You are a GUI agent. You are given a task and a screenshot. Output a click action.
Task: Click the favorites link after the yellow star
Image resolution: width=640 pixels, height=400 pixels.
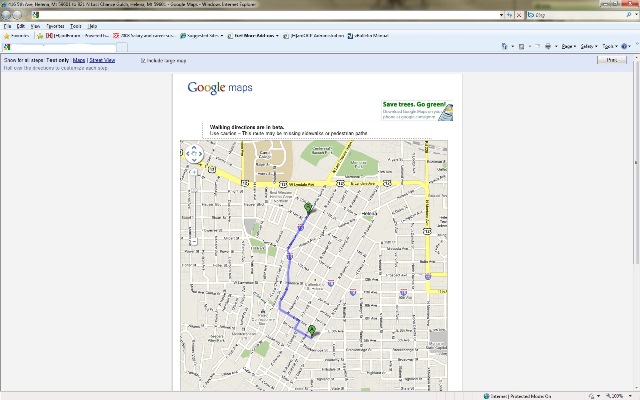[x=77, y=36]
